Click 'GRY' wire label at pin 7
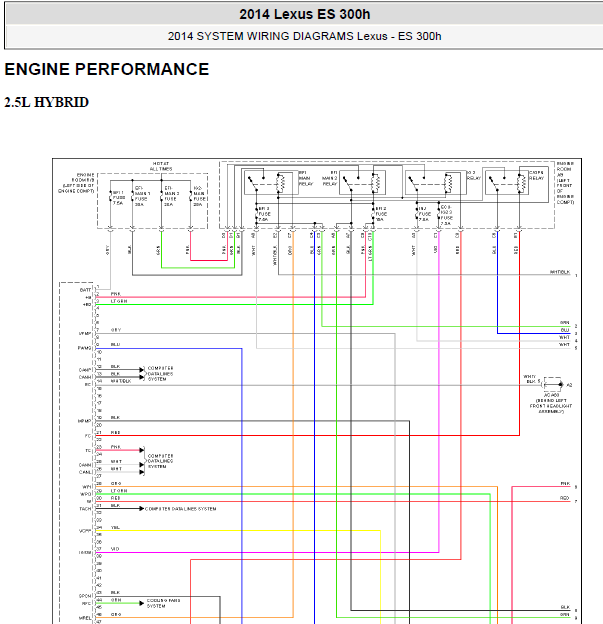 tap(116, 330)
